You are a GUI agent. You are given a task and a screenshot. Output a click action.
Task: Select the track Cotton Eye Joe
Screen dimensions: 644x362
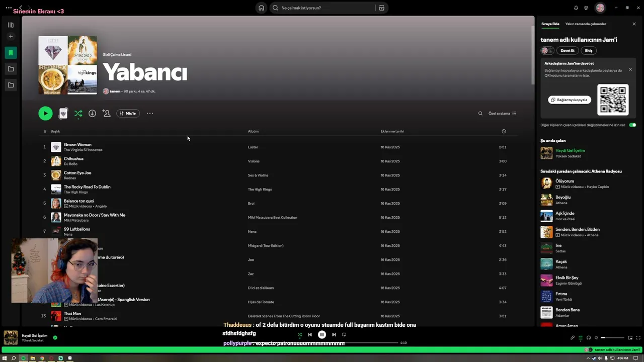click(x=77, y=172)
